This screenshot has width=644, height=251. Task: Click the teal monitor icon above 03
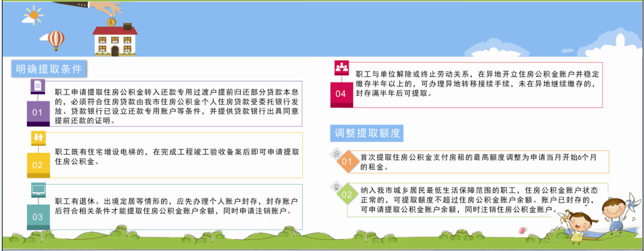click(x=38, y=188)
